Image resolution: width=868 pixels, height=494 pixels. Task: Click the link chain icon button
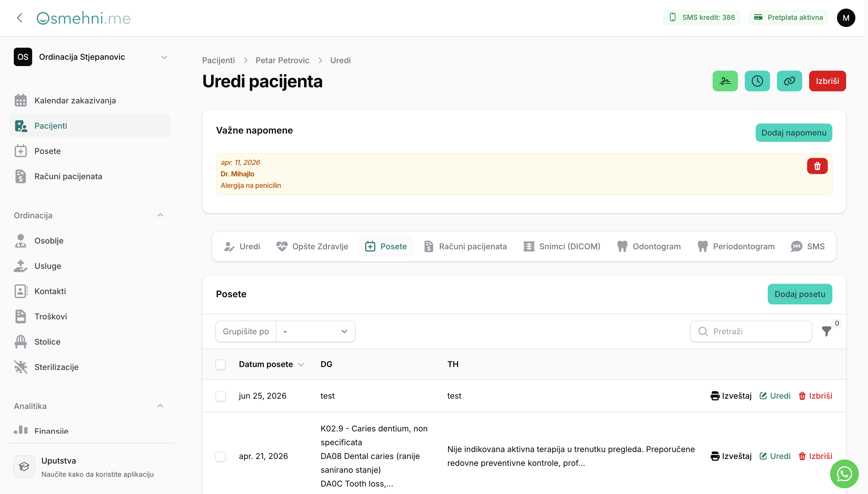pyautogui.click(x=789, y=81)
